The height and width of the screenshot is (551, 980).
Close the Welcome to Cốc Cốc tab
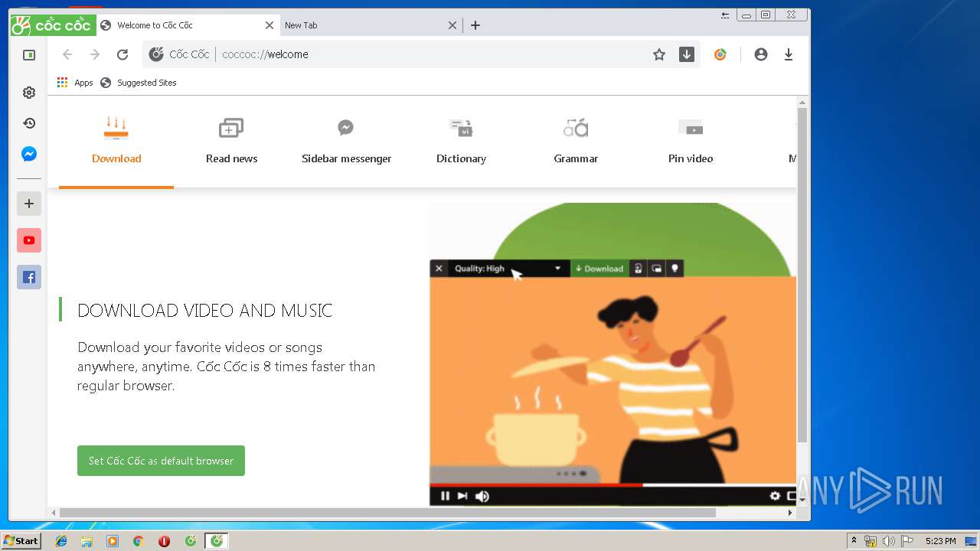269,25
